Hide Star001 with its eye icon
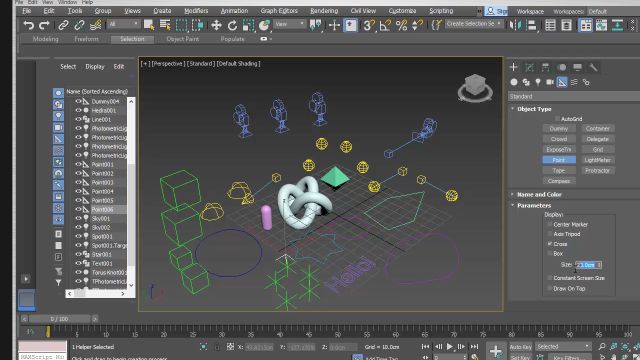 point(78,254)
